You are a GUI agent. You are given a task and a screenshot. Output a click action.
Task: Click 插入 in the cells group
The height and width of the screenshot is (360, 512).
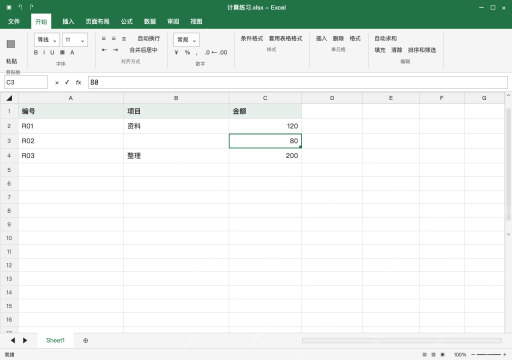pyautogui.click(x=321, y=39)
